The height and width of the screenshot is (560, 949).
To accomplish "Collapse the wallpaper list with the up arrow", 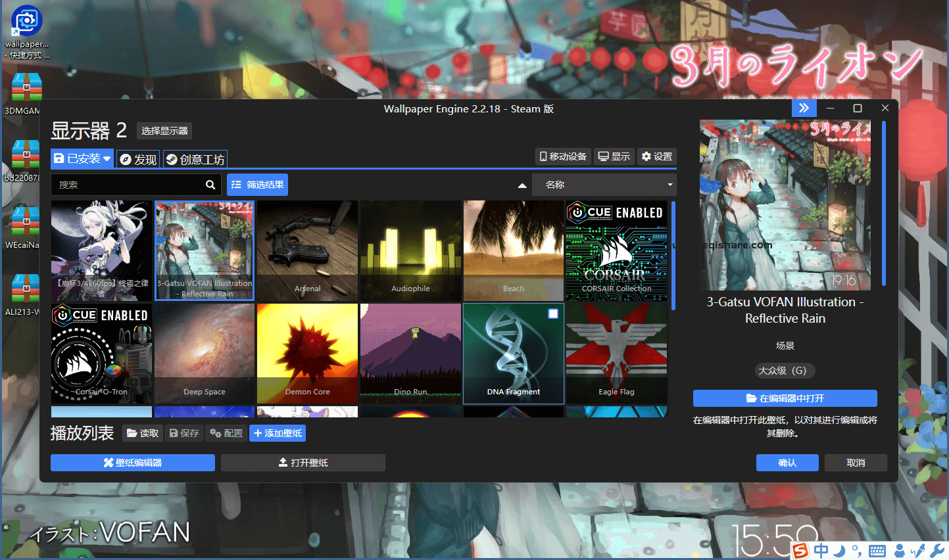I will [522, 185].
